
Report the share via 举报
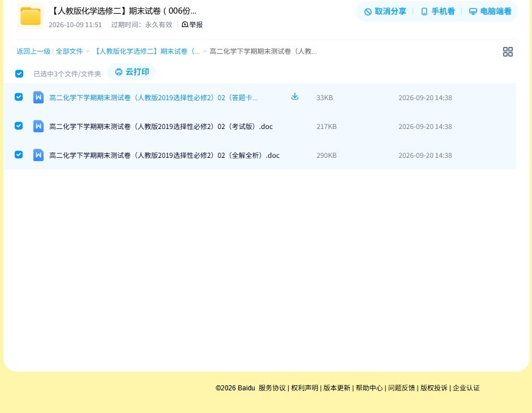click(192, 24)
